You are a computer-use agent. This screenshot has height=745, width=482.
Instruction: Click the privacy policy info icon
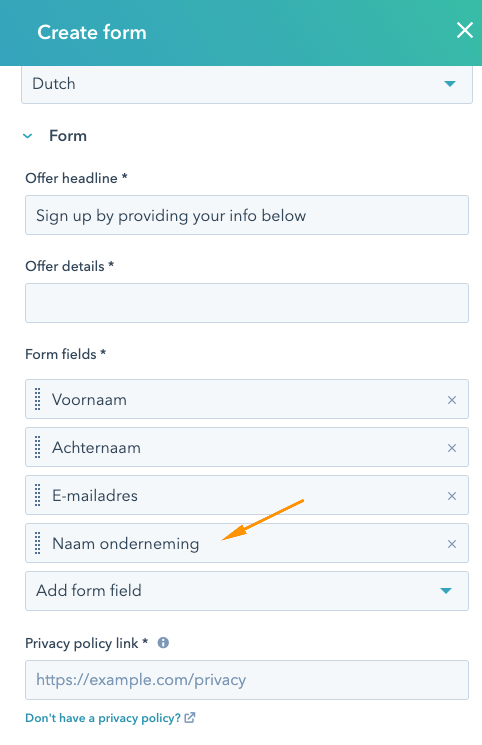pos(163,643)
